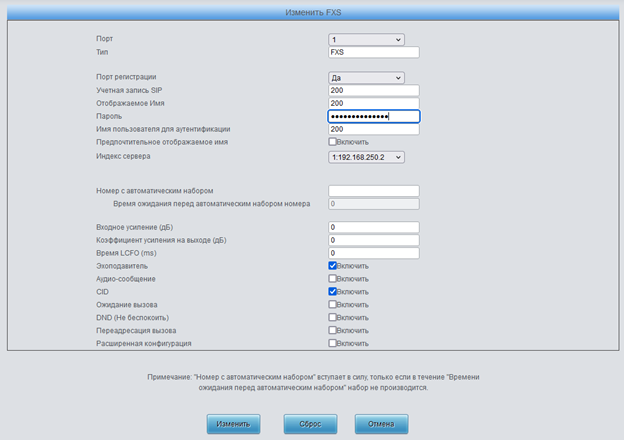Click the Учетная запись SIP field
The image size is (624, 440).
coord(374,90)
